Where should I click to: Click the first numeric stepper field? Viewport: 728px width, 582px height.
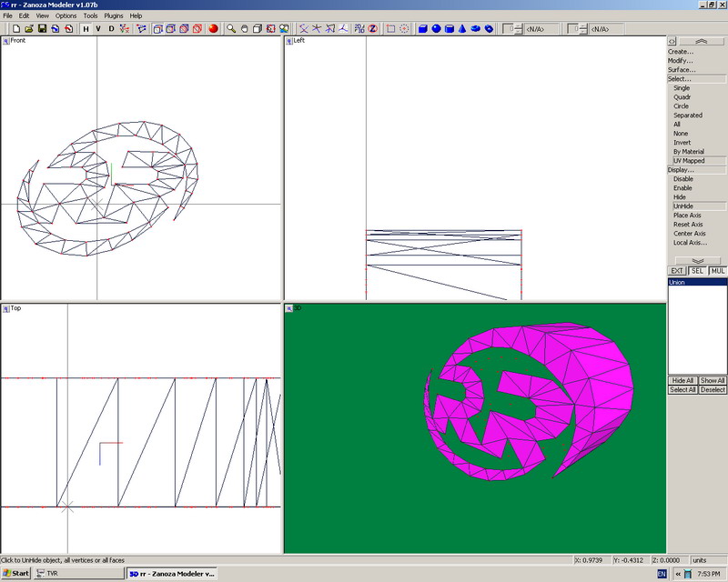coord(509,29)
